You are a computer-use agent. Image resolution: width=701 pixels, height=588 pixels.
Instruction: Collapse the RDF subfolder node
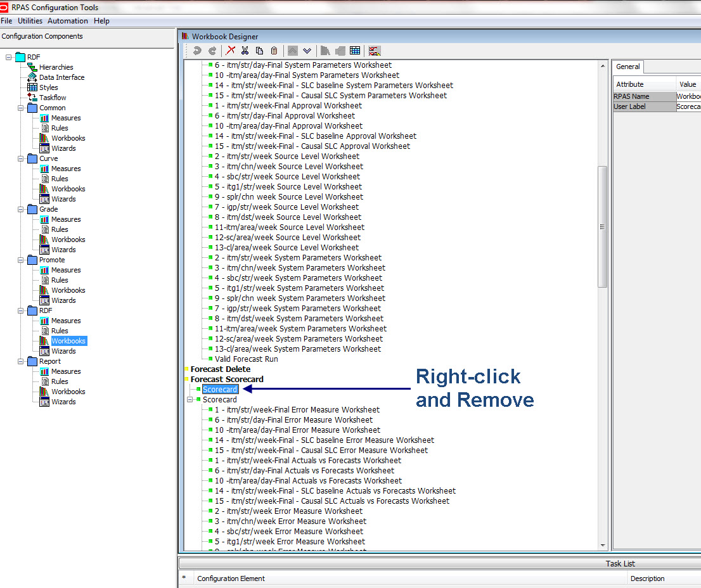pyautogui.click(x=20, y=310)
